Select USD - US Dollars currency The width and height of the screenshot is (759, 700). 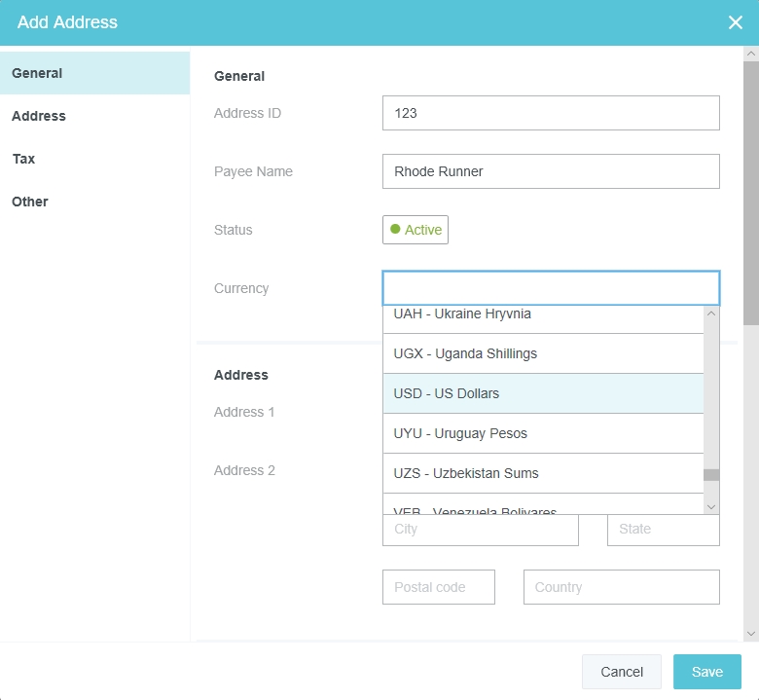coord(543,393)
